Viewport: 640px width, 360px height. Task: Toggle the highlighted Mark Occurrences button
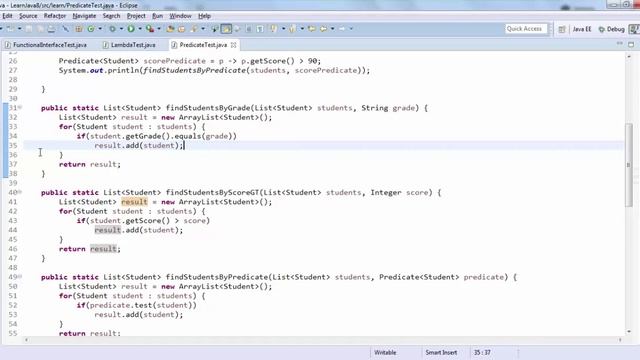click(226, 29)
